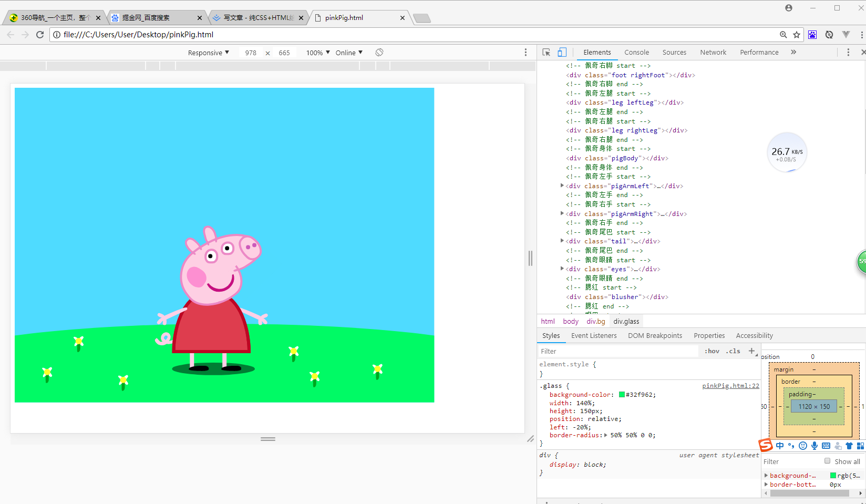Open the Baidu paw extension
The image size is (866, 504).
click(812, 35)
